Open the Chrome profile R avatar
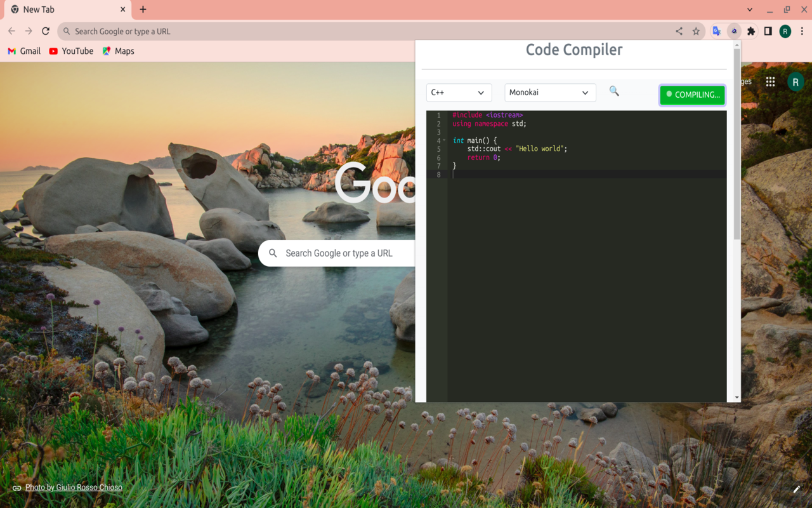The image size is (812, 508). coord(785,31)
